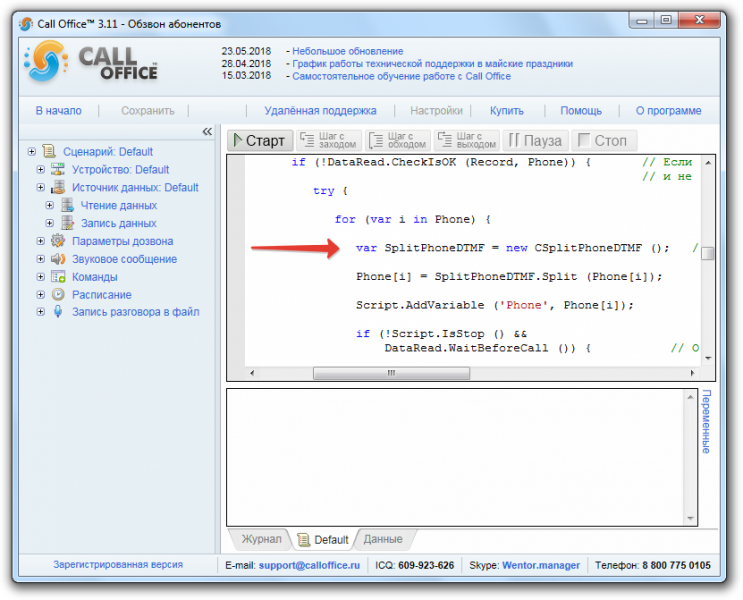Select the Расписание clock icon
Screen dimensions: 743x600
pos(58,294)
